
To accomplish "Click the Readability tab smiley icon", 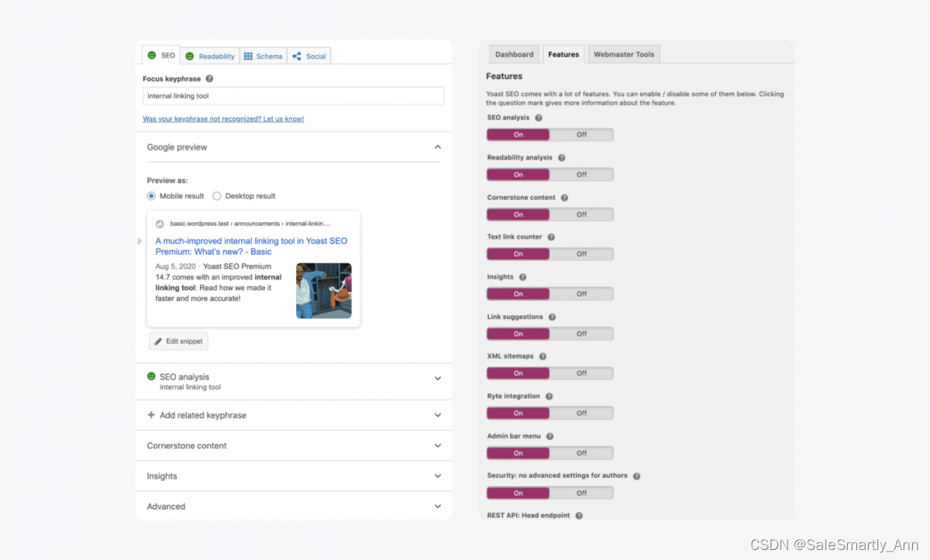I will coord(190,56).
